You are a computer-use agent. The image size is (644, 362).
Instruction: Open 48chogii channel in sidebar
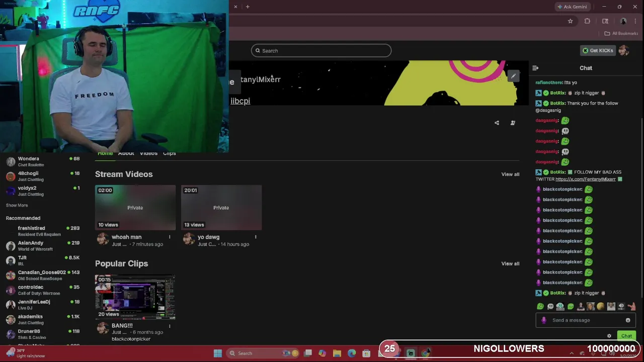tap(43, 176)
